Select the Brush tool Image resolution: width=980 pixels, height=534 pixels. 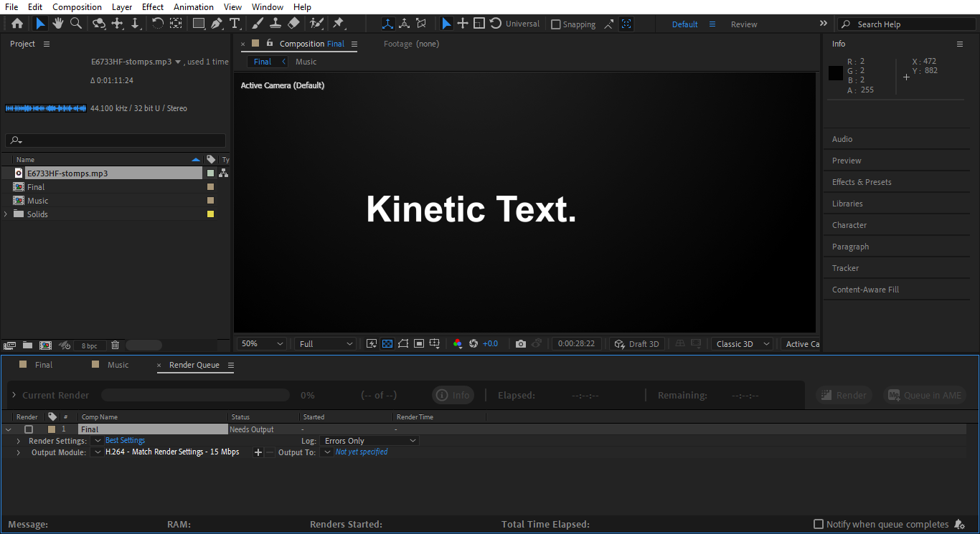[258, 23]
